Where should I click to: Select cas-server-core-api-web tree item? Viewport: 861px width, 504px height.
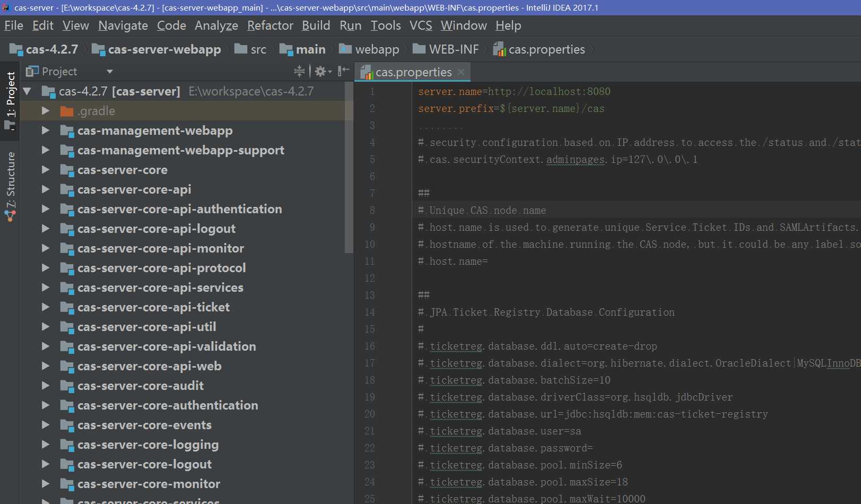coord(150,366)
